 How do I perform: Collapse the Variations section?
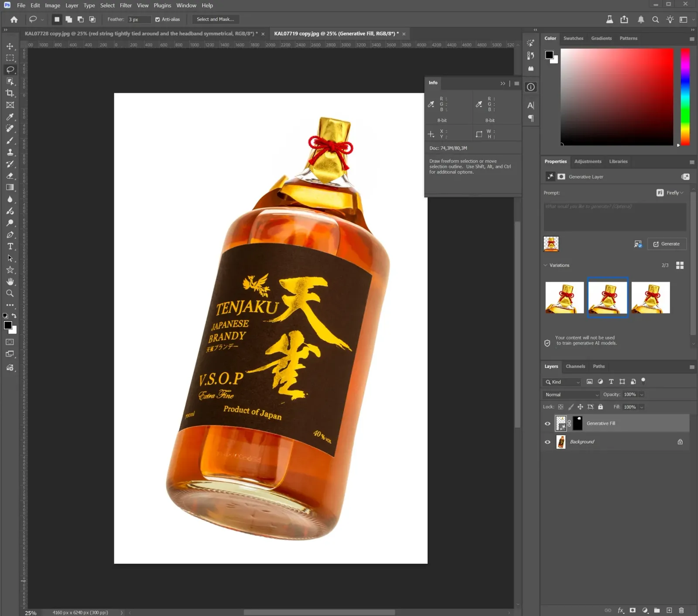[545, 265]
